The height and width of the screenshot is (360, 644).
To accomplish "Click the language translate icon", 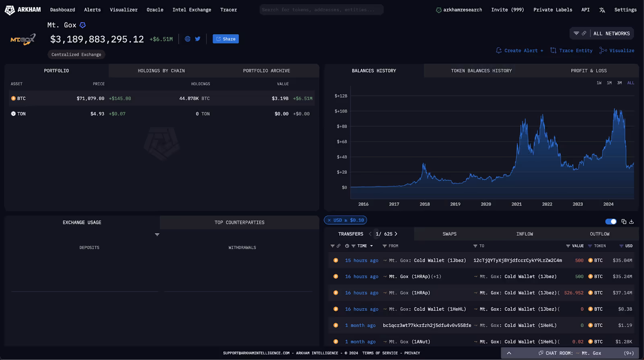I will click(x=602, y=10).
